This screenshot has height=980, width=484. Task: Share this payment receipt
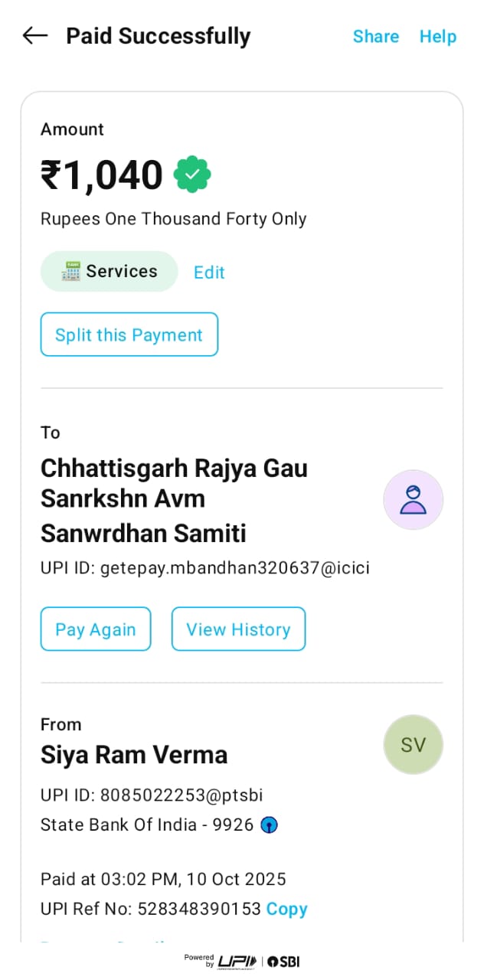pyautogui.click(x=375, y=37)
